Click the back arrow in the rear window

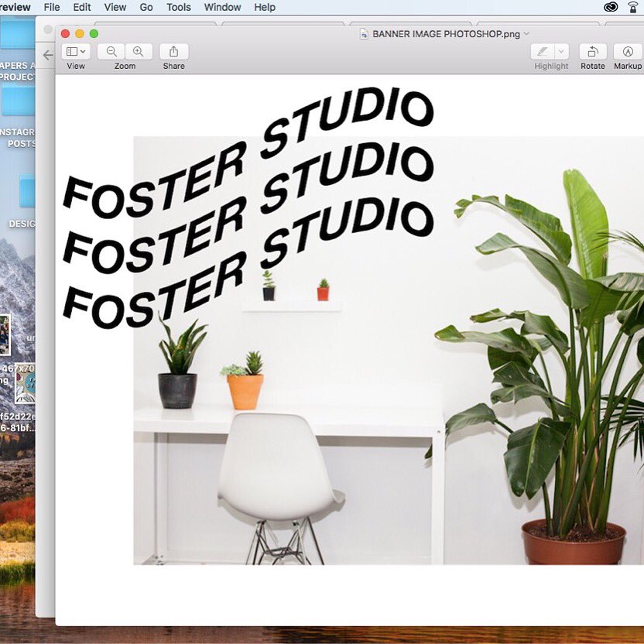coord(48,55)
